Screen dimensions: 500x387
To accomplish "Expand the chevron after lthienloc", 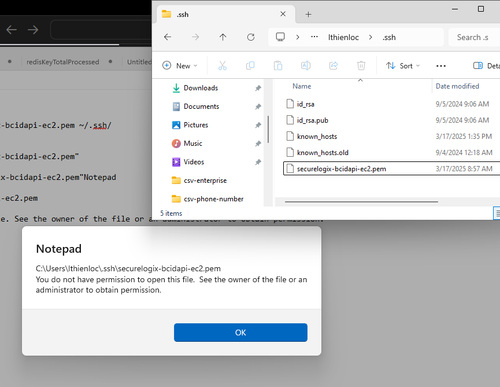I will point(370,37).
